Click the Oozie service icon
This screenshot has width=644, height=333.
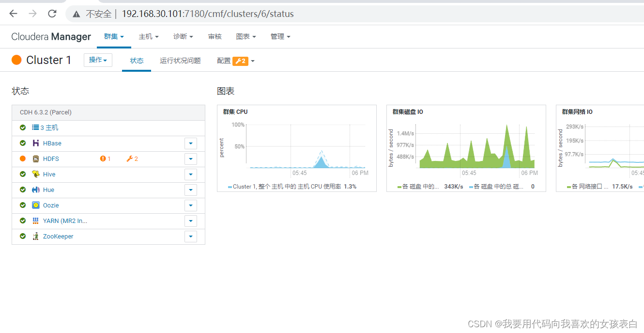tap(35, 205)
